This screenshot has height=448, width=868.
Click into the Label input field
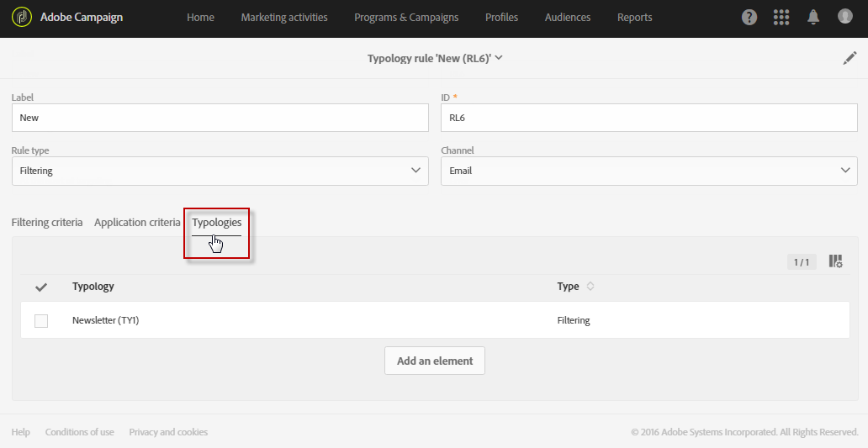pos(220,118)
